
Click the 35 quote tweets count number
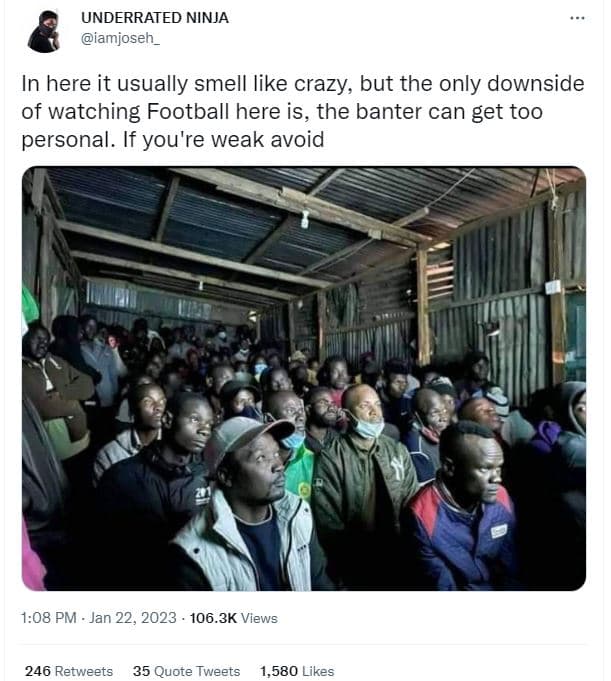(x=141, y=671)
